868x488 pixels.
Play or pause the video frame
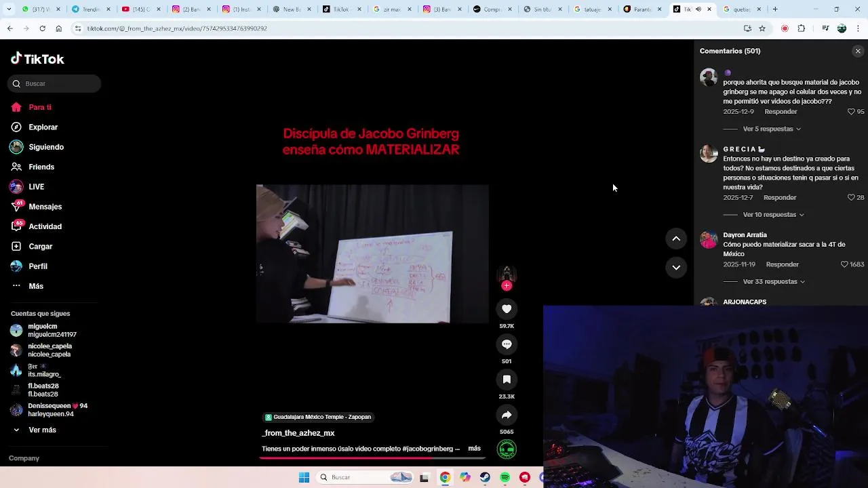point(372,253)
